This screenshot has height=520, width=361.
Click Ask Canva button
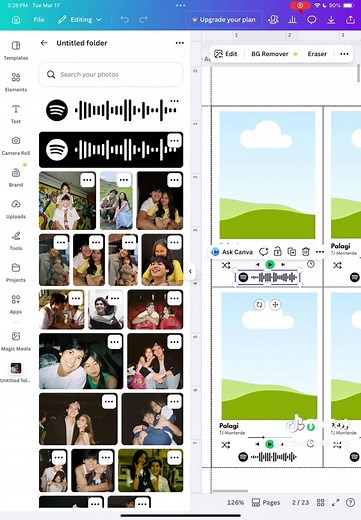coord(232,252)
